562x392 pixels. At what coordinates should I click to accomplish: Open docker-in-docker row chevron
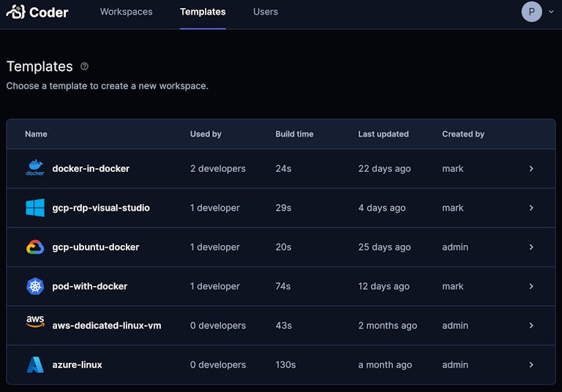coord(531,168)
